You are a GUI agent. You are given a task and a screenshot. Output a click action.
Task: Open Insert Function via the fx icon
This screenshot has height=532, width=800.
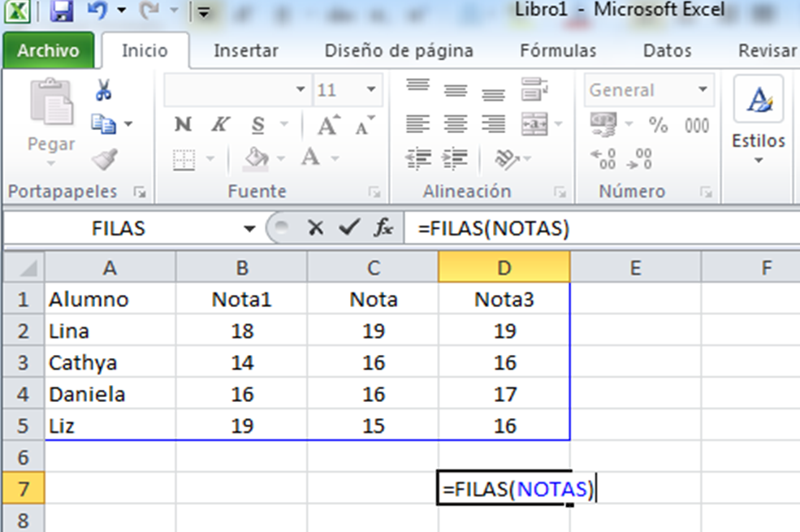(x=383, y=229)
